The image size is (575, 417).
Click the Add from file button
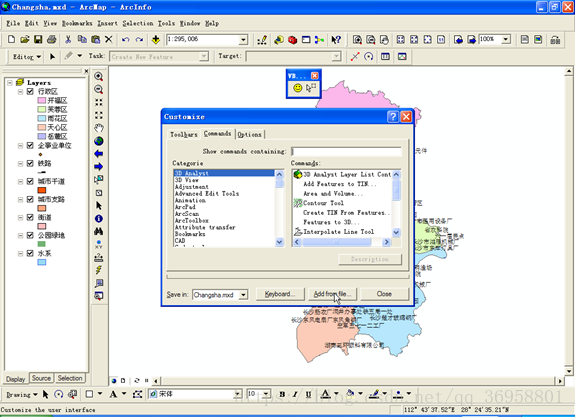pos(332,294)
